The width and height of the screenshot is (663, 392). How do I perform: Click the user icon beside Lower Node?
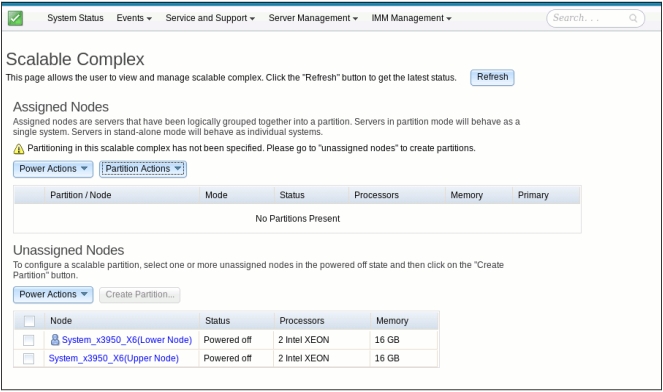[x=55, y=340]
